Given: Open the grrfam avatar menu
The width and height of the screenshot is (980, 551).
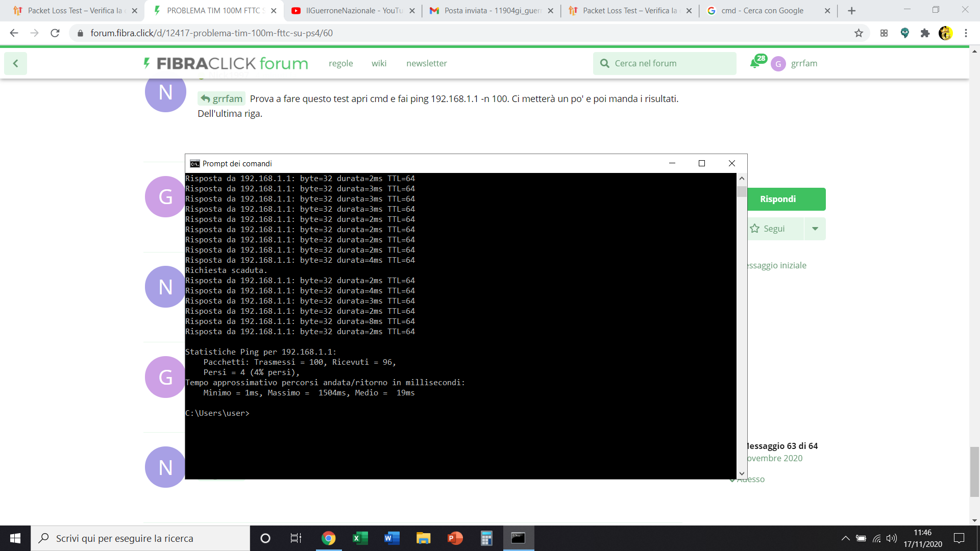Looking at the screenshot, I should 778,63.
